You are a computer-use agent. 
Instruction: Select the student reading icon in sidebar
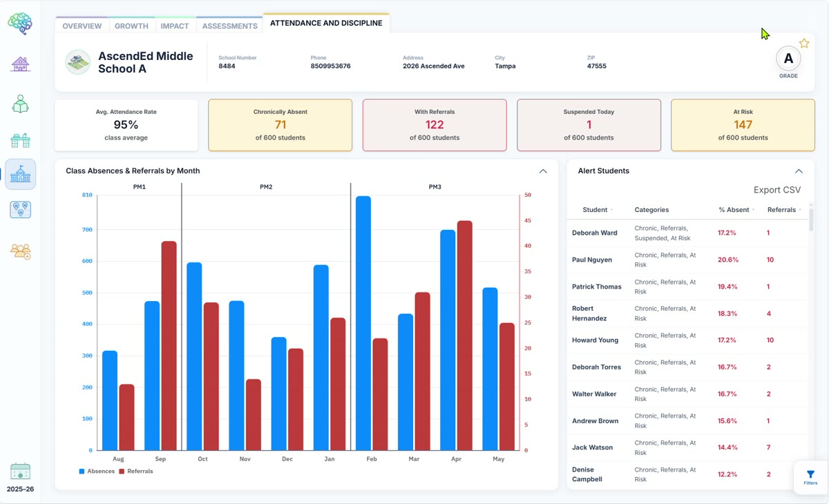click(x=20, y=104)
